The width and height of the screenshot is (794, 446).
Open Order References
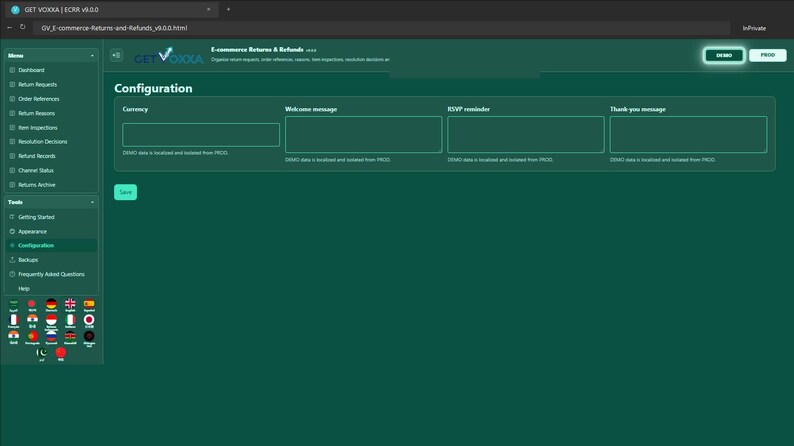(51, 99)
